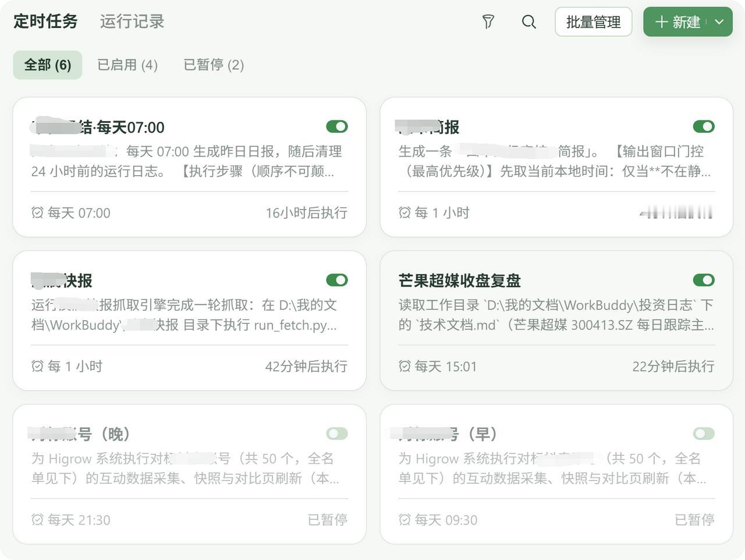Click the 每天 09:30 schedule text
The height and width of the screenshot is (560, 745).
coord(446,520)
